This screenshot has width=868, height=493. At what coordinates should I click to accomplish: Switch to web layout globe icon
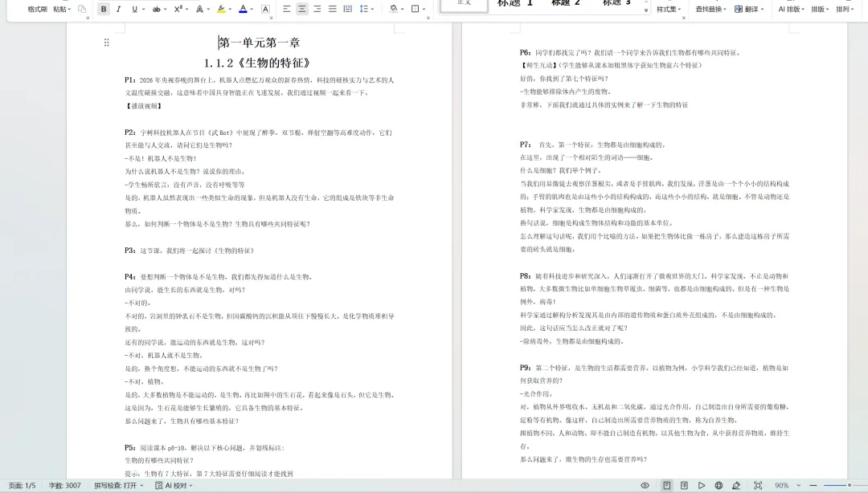point(719,485)
